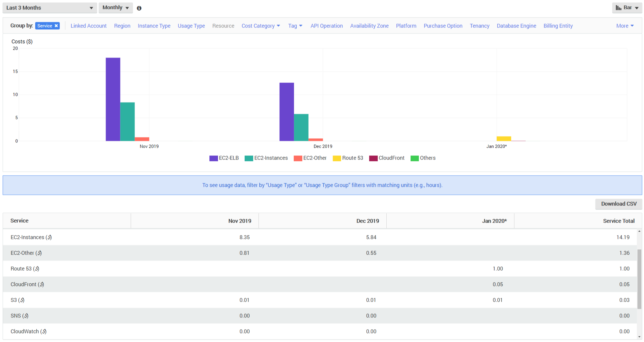The height and width of the screenshot is (342, 644).
Task: Group by API Operation
Action: [327, 26]
